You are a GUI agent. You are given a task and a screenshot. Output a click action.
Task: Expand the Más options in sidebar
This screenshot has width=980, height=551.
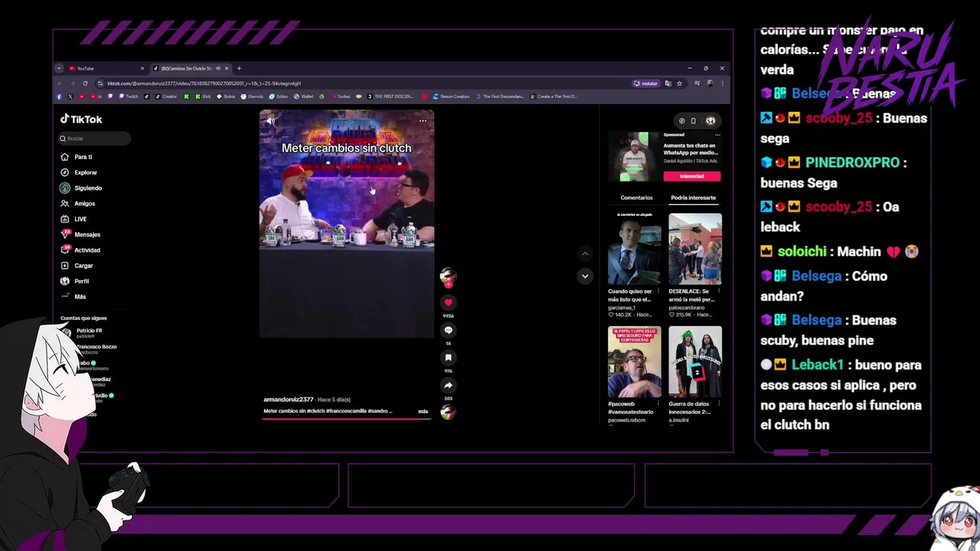point(74,296)
